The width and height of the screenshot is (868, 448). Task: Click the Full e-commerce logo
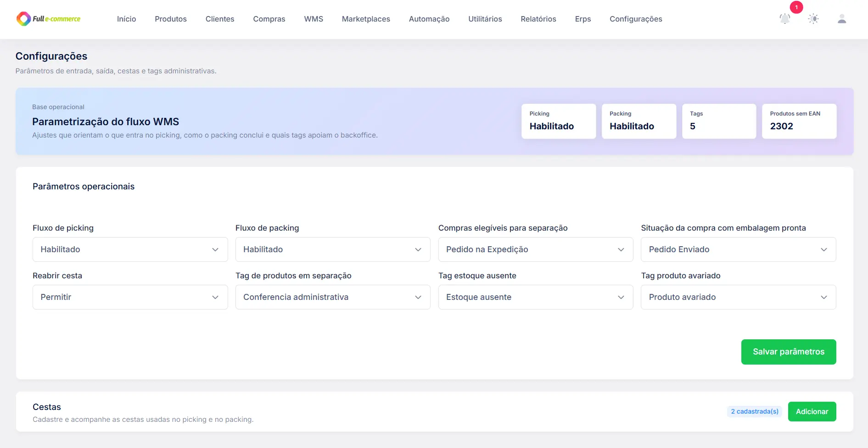[x=48, y=19]
